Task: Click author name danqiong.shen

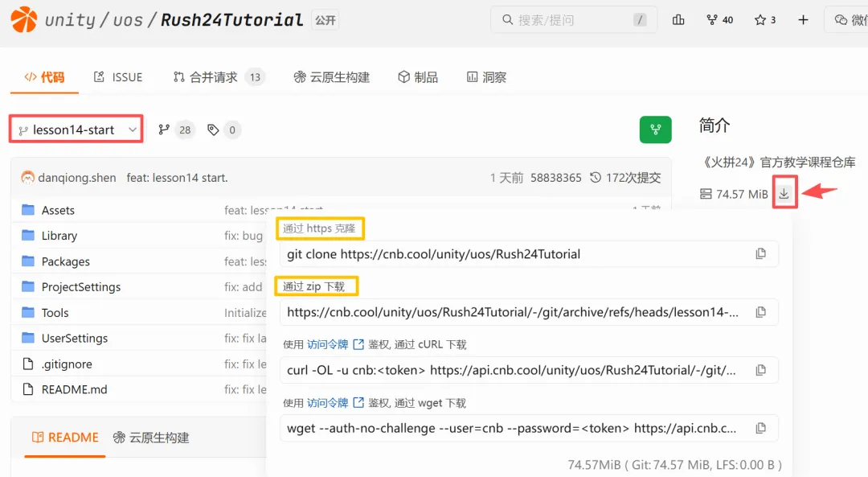Action: [x=77, y=177]
